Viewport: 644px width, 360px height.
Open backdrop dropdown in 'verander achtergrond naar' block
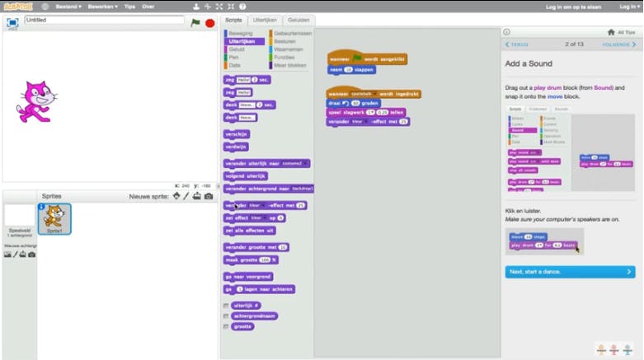click(303, 189)
